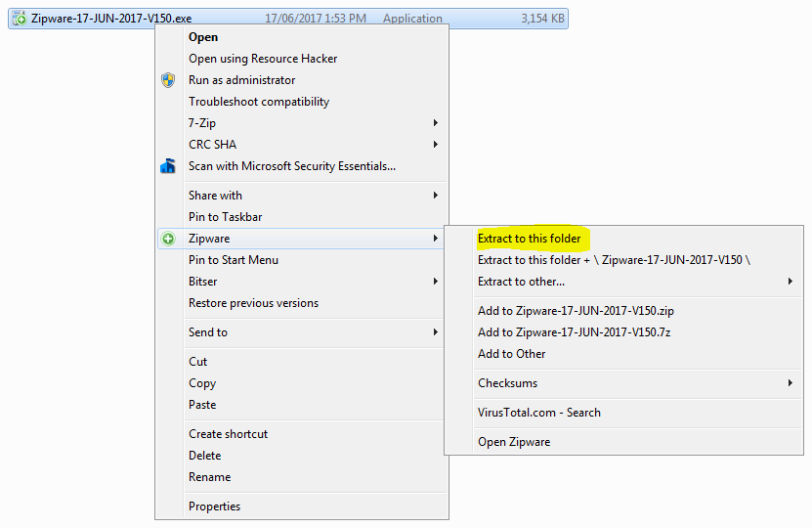The width and height of the screenshot is (812, 528).
Task: Click the Application type cell
Action: point(412,19)
